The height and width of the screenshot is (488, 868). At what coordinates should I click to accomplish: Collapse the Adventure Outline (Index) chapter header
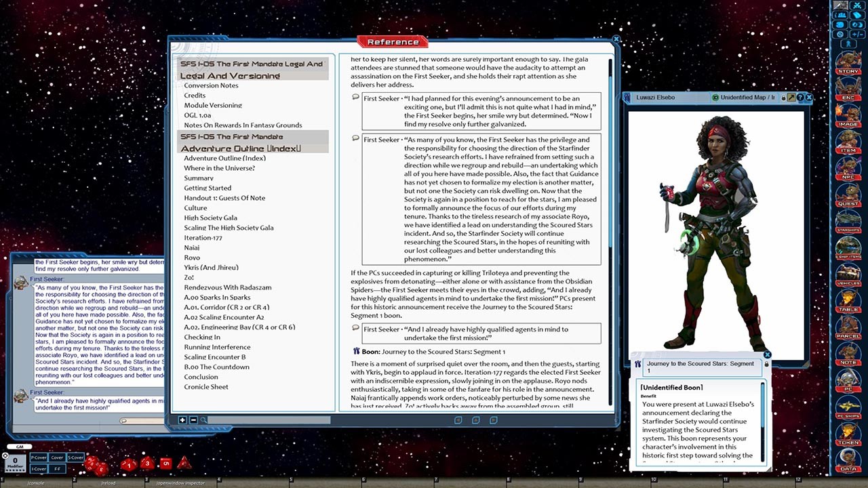tap(254, 142)
